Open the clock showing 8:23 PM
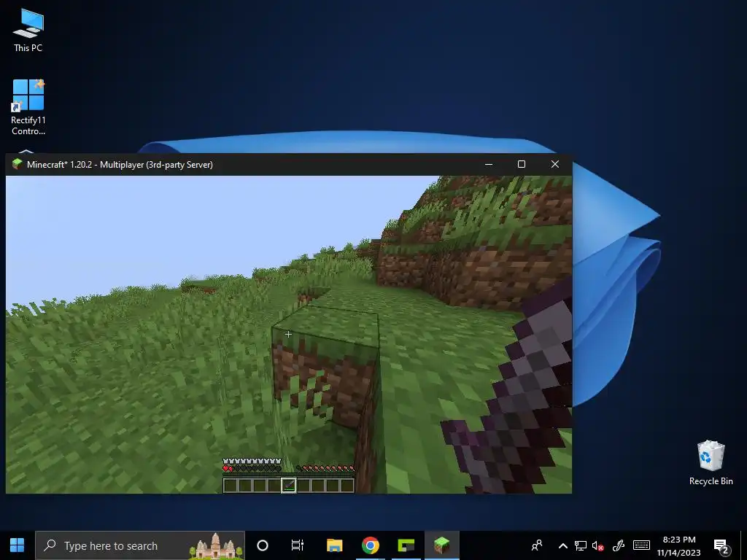 679,545
